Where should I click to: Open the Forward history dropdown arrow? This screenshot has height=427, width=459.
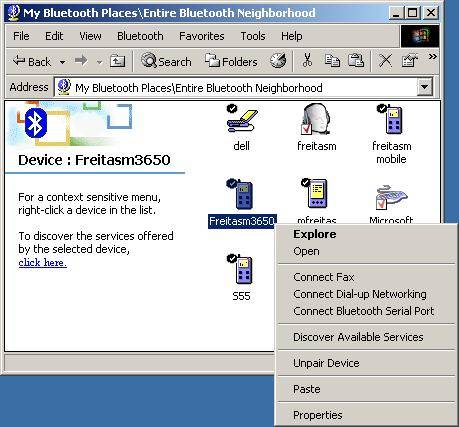coord(99,62)
